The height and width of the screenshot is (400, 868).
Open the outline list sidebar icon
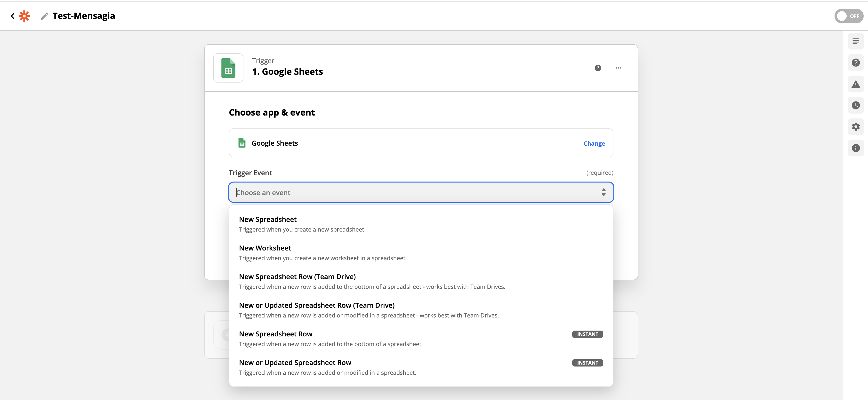coord(856,42)
